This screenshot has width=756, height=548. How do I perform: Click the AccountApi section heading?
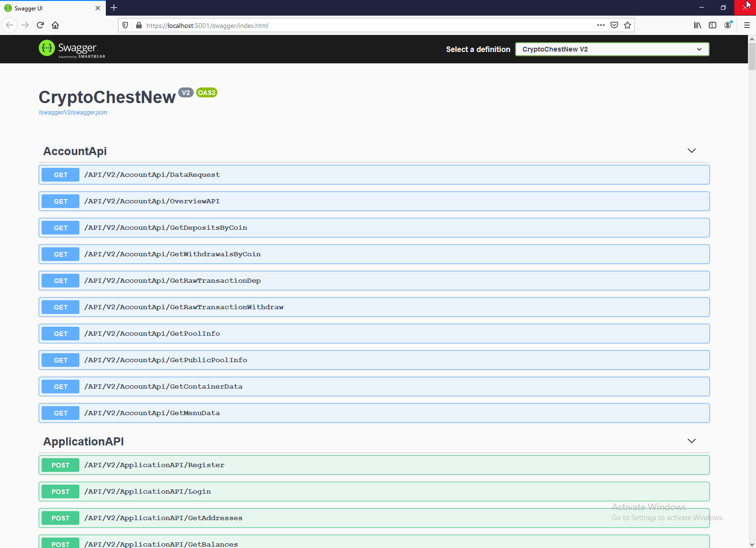pyautogui.click(x=75, y=151)
